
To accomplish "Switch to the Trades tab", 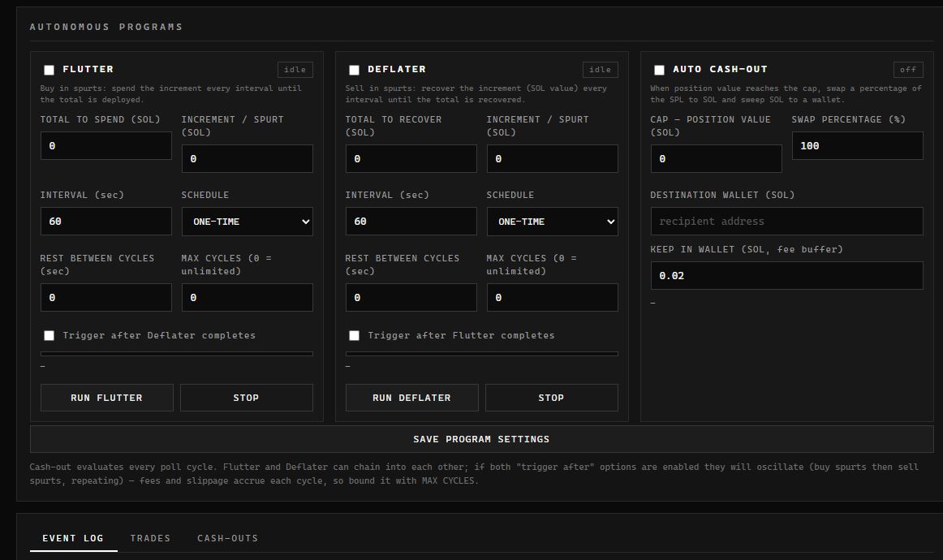I will click(150, 538).
